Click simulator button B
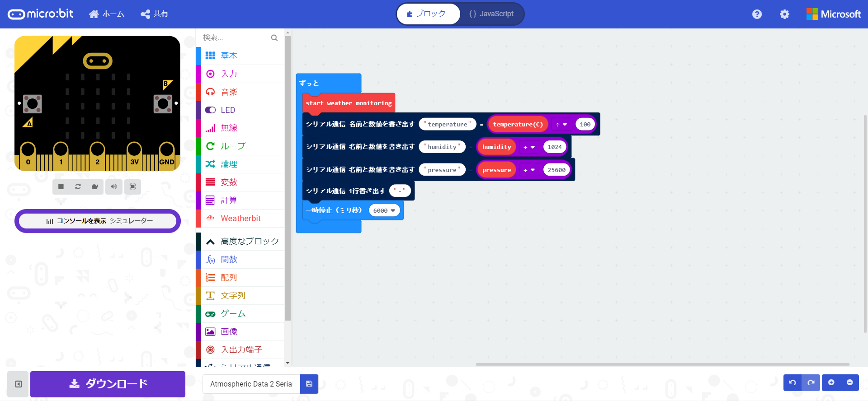The width and height of the screenshot is (868, 401). point(163,104)
